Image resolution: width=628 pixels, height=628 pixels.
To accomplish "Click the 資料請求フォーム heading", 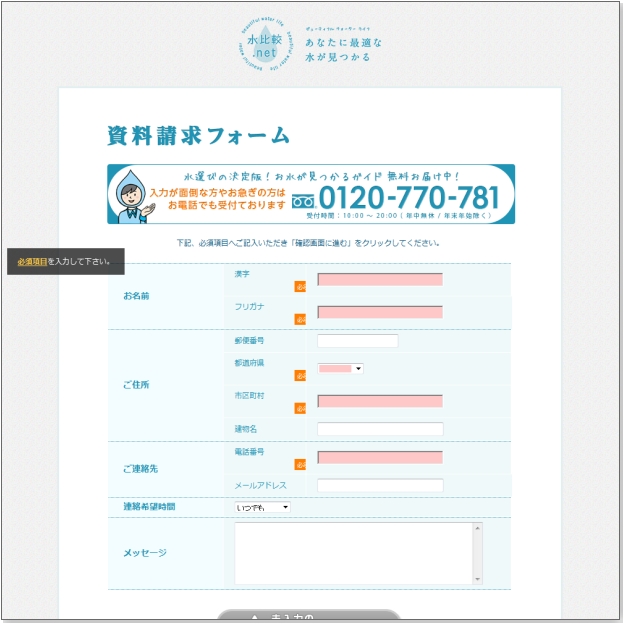I will (200, 137).
